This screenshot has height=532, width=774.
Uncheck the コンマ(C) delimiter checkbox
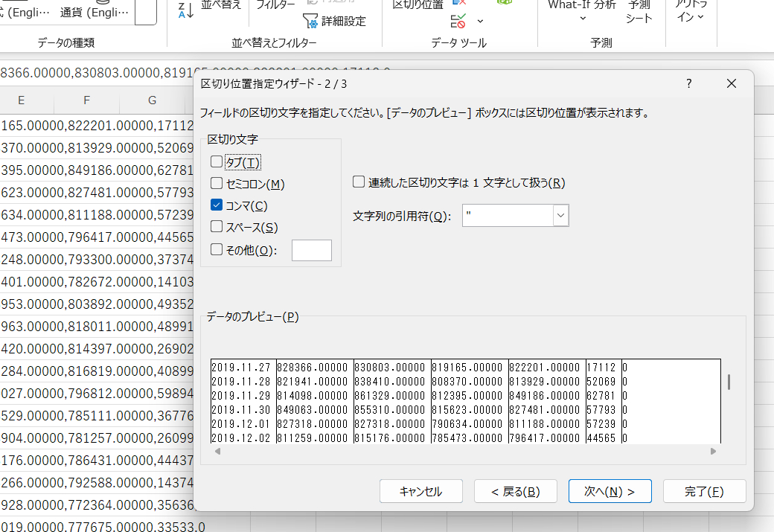(217, 205)
